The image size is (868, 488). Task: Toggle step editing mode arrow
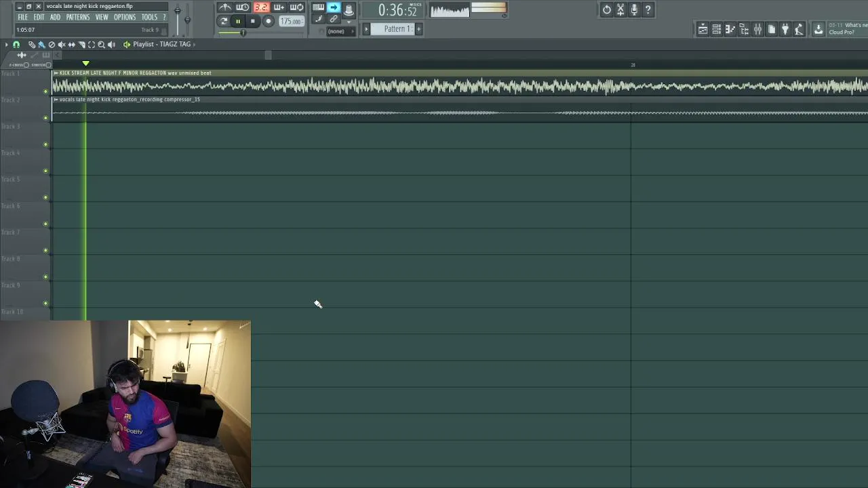coord(334,7)
